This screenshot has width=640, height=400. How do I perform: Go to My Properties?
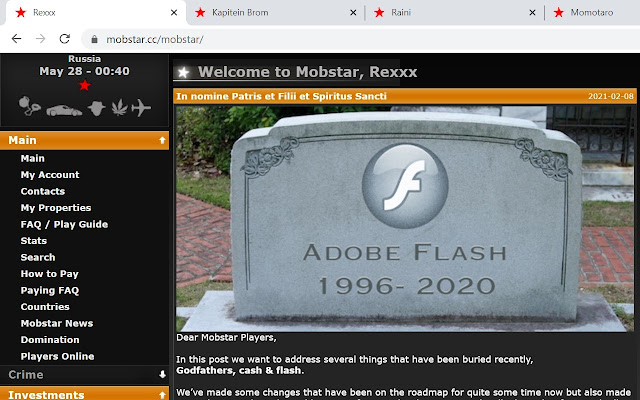(x=56, y=208)
